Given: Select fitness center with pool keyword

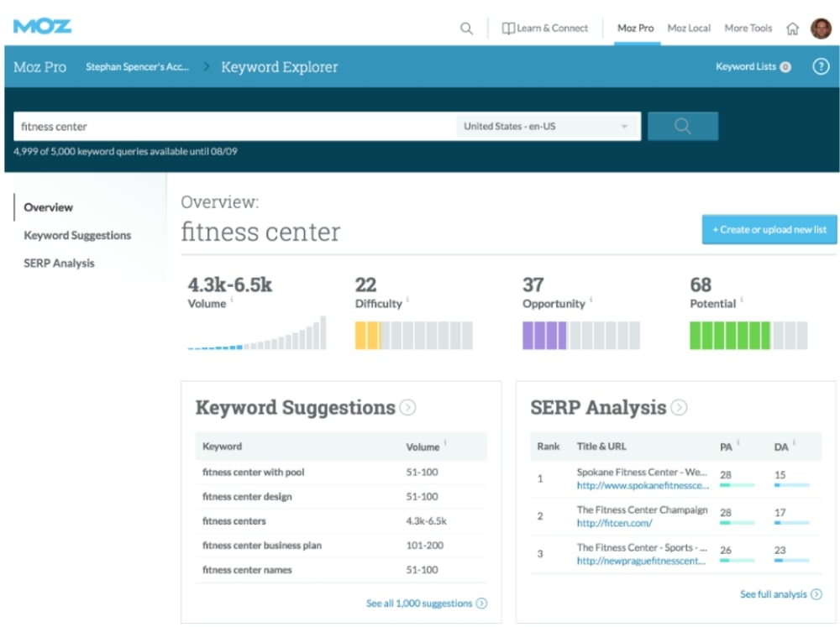Looking at the screenshot, I should (x=253, y=473).
